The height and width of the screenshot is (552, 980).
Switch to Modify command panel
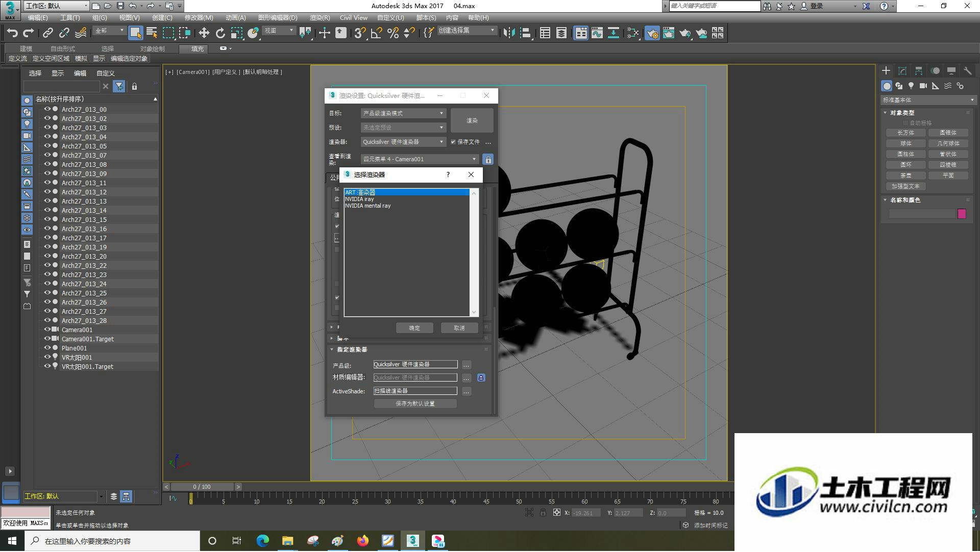coord(902,71)
